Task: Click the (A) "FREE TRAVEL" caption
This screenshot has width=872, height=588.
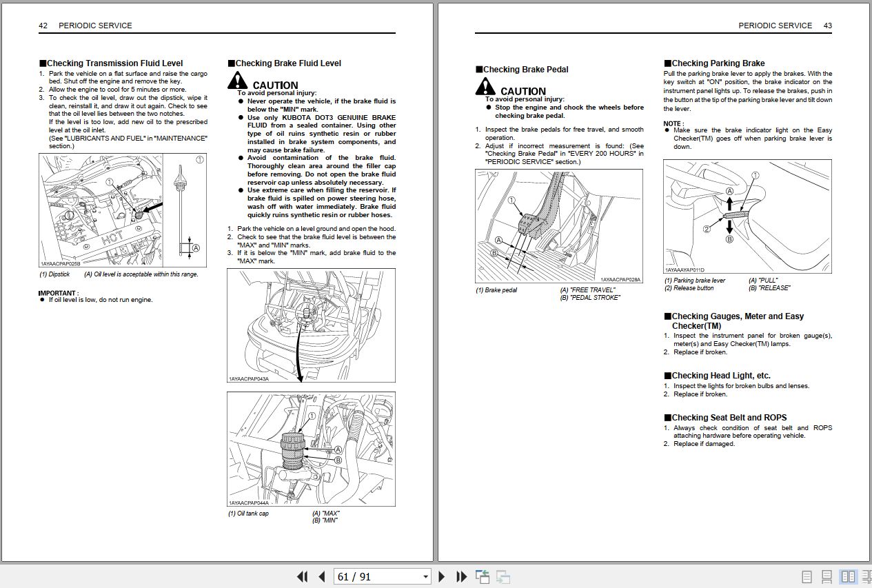Action: (x=588, y=290)
